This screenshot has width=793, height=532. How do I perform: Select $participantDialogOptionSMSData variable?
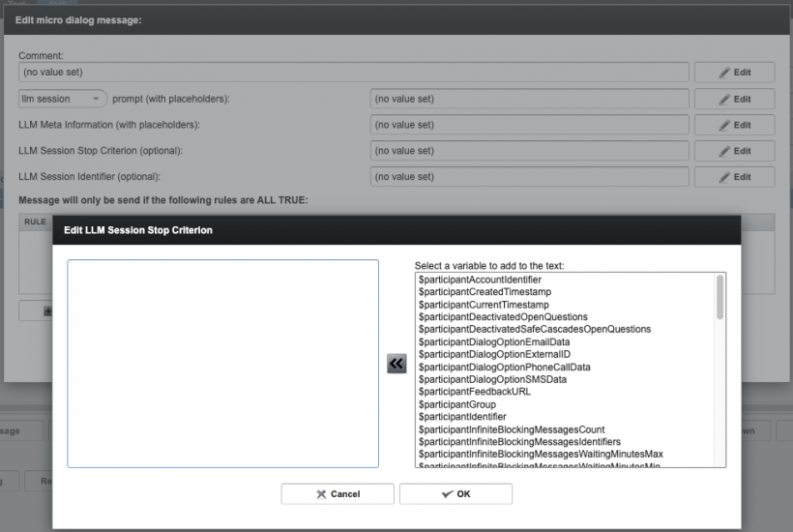click(492, 379)
